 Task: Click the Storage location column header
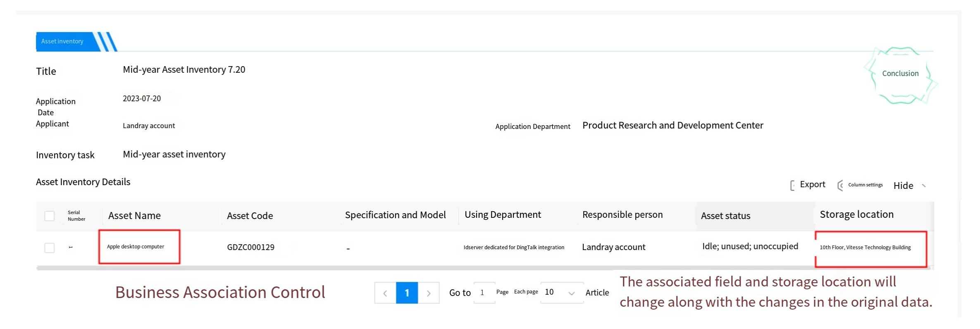point(856,215)
